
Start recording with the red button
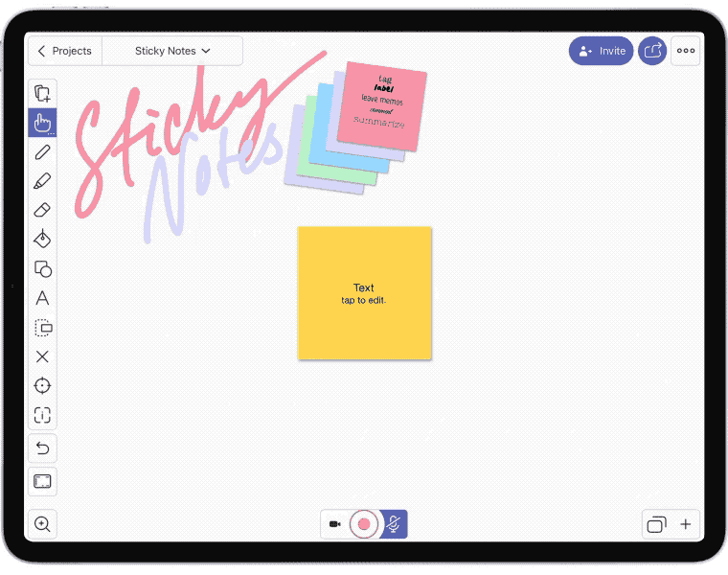(x=364, y=524)
